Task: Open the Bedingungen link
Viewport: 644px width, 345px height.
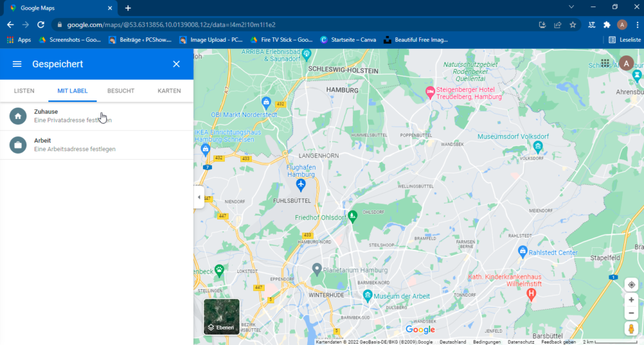Action: pos(487,342)
